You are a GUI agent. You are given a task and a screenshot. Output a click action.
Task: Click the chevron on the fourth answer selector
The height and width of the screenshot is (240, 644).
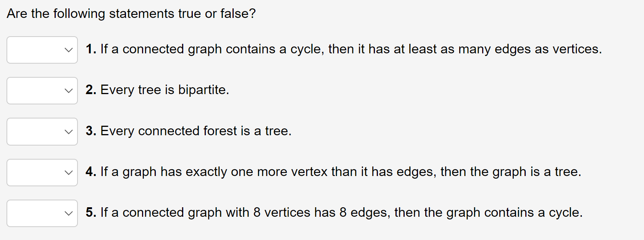click(x=68, y=173)
